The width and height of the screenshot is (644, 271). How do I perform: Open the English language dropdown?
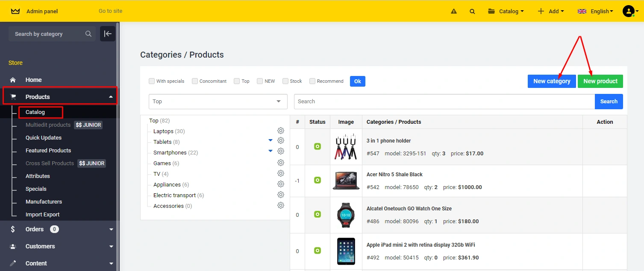coord(595,12)
